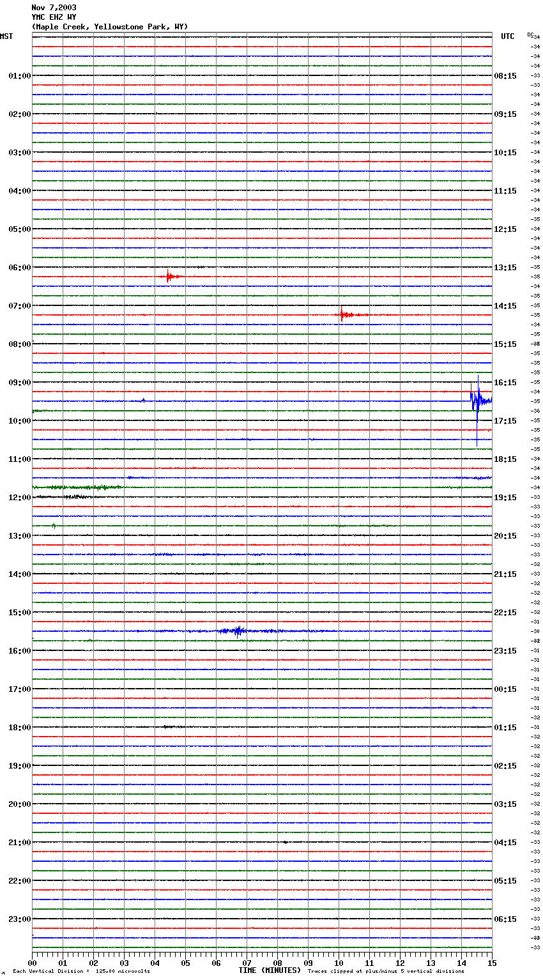Click the '21:15' UTC time label
The height and width of the screenshot is (980, 543).
[x=505, y=574]
